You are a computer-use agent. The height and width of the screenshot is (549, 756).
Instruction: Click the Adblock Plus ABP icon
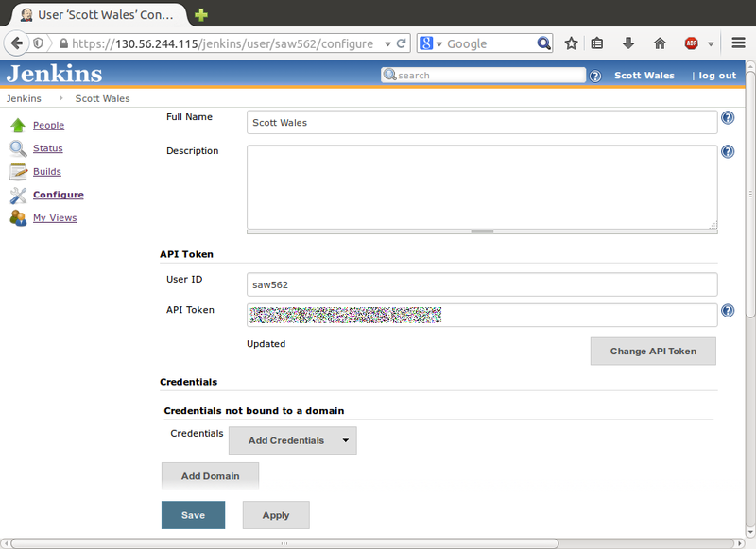coord(692,43)
